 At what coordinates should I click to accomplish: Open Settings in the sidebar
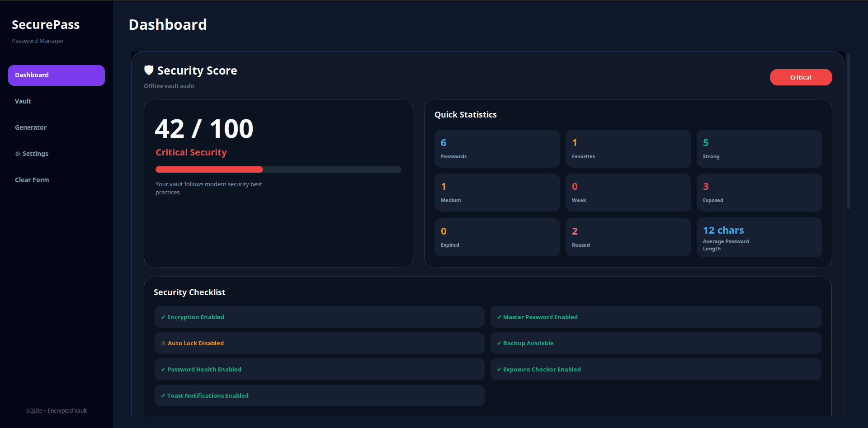tap(57, 154)
